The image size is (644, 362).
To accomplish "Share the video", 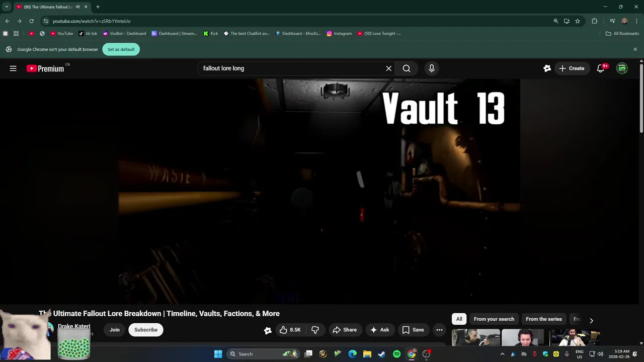I will click(345, 330).
